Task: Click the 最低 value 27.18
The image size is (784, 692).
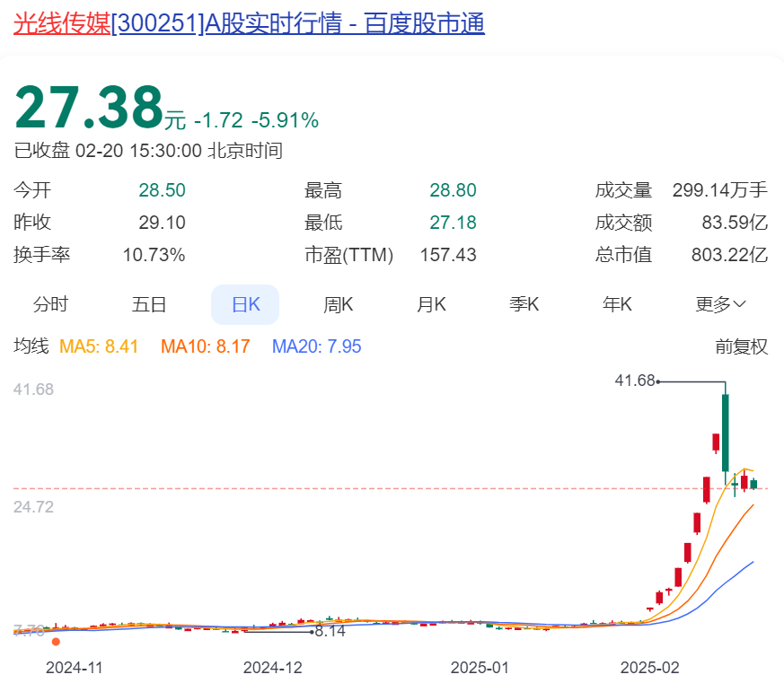Action: coord(453,223)
